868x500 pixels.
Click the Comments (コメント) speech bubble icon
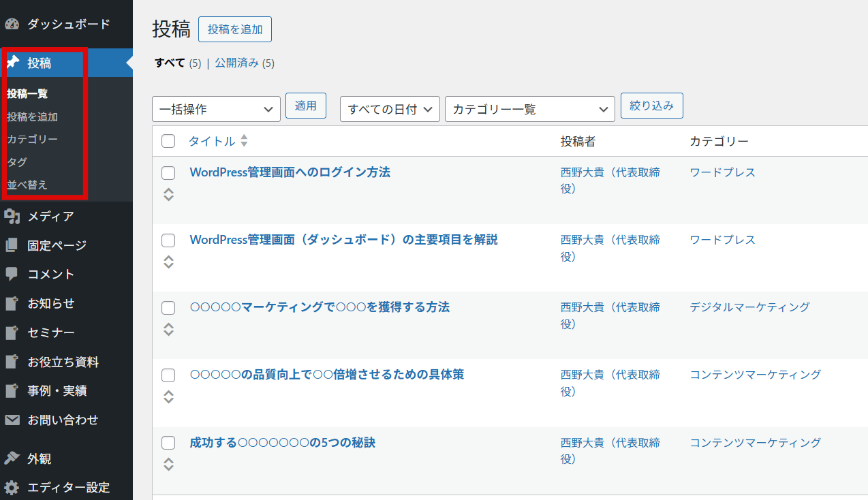12,274
